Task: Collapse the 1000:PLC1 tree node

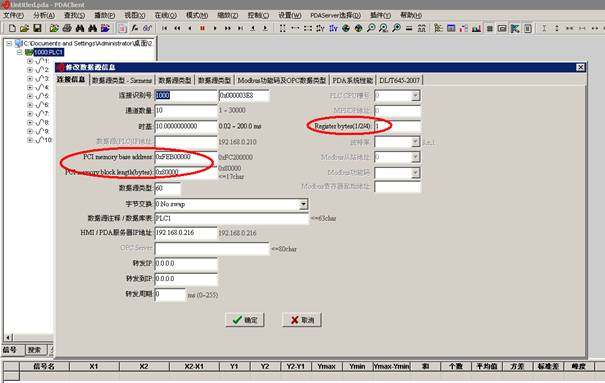Action: 19,52
